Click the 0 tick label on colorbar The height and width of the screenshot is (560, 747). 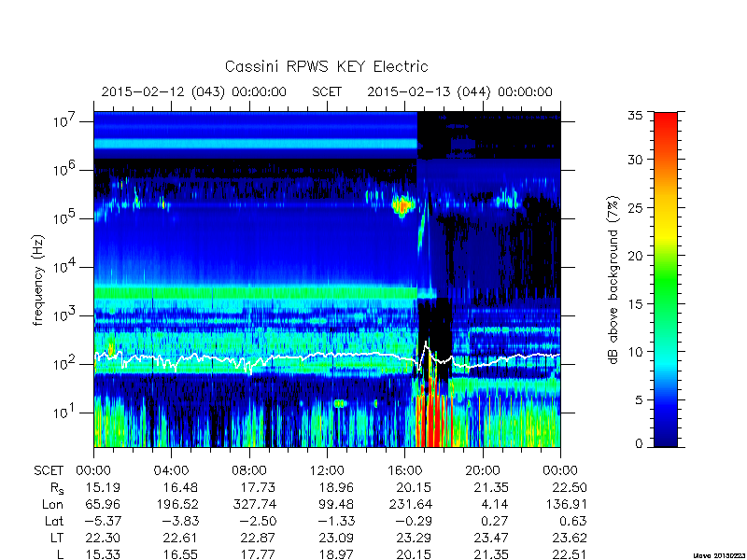coord(639,444)
